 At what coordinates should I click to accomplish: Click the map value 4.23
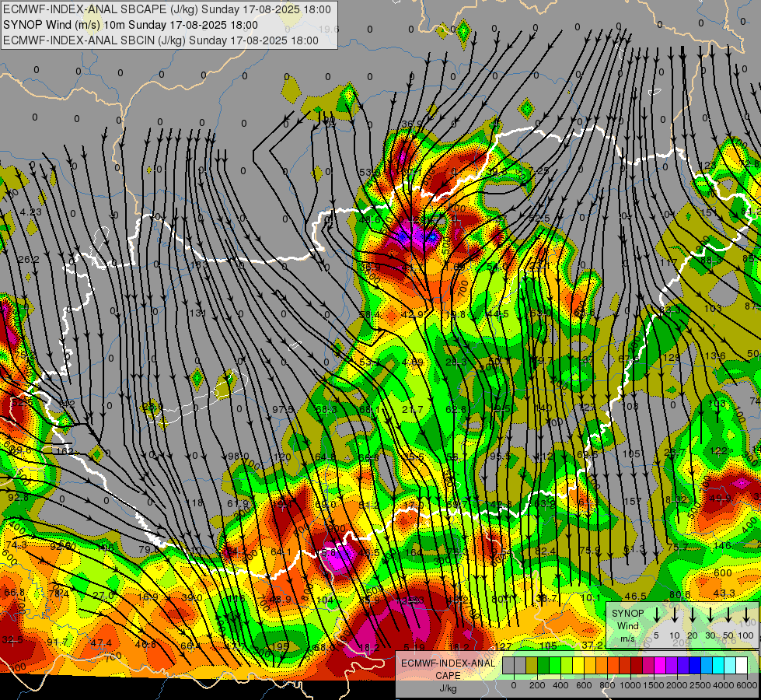(30, 212)
